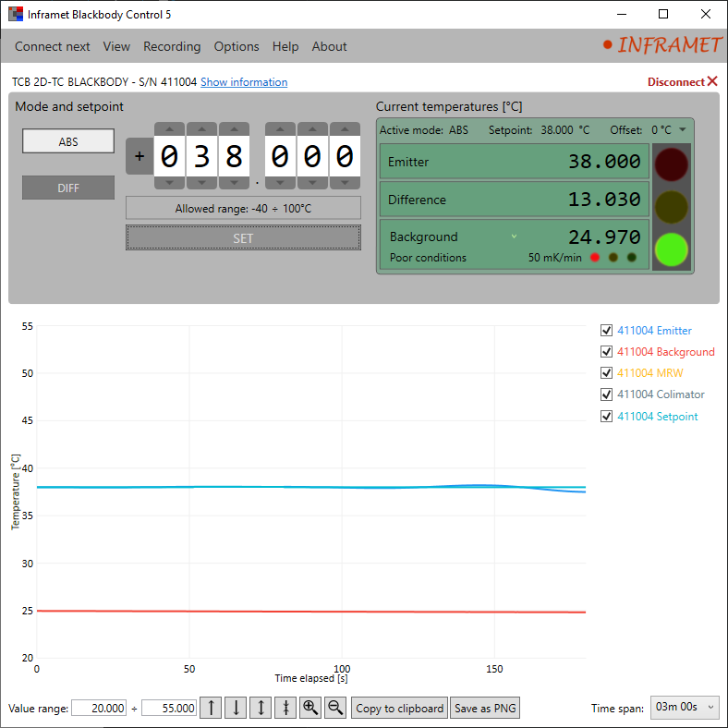Shift the chart value range up with the up arrow
The width and height of the screenshot is (728, 728).
click(211, 708)
